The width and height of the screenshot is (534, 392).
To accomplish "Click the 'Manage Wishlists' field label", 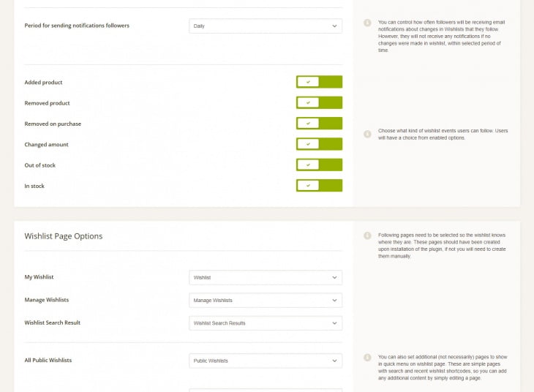I will [x=47, y=300].
